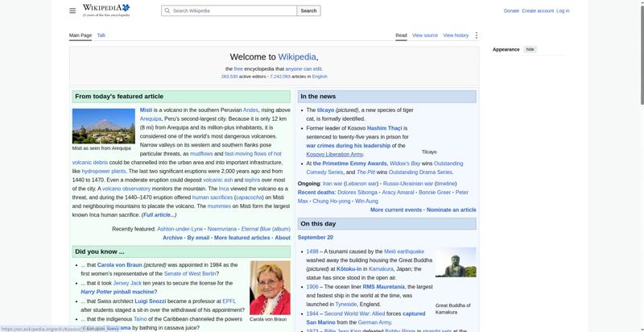Open the Misti article link
Screen dimensions: 644x332
tap(146, 110)
